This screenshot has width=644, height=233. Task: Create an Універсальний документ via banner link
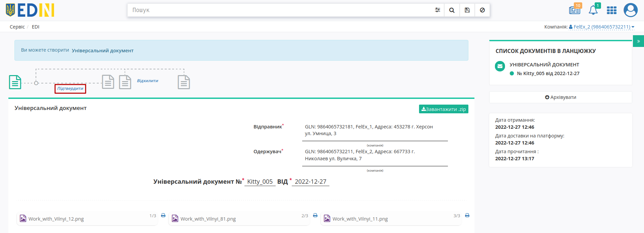[x=102, y=51]
